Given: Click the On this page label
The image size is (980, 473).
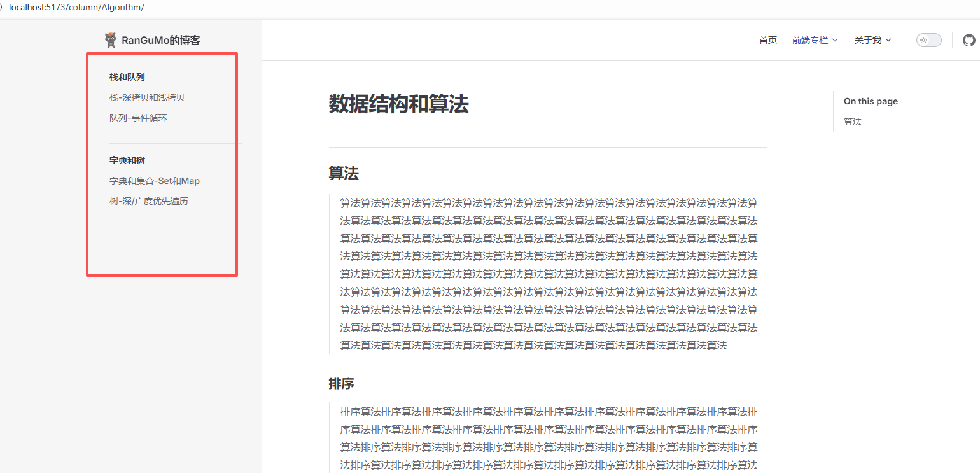Looking at the screenshot, I should [871, 101].
